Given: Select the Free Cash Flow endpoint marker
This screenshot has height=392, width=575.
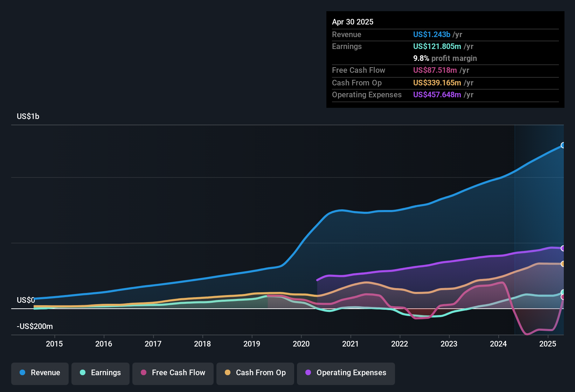Looking at the screenshot, I should point(563,297).
